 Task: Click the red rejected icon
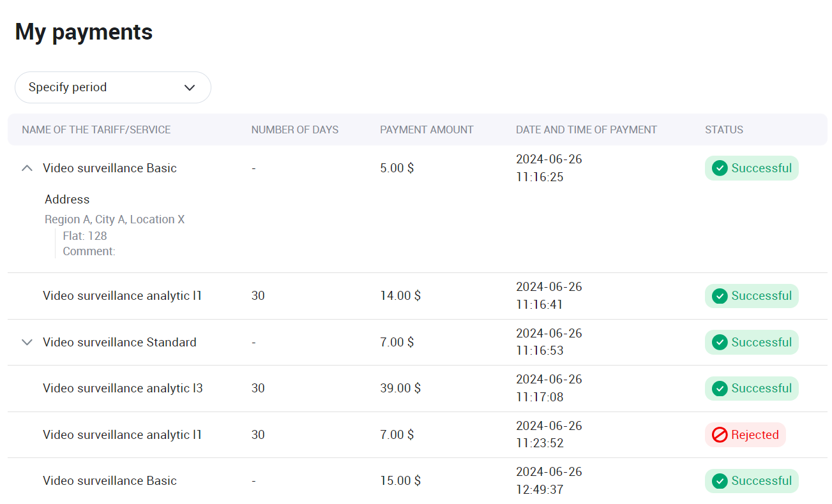pos(720,435)
